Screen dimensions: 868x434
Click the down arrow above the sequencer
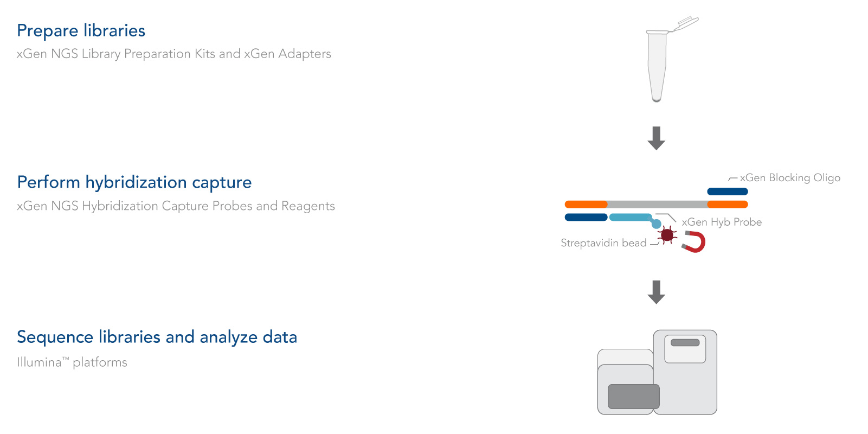657,292
